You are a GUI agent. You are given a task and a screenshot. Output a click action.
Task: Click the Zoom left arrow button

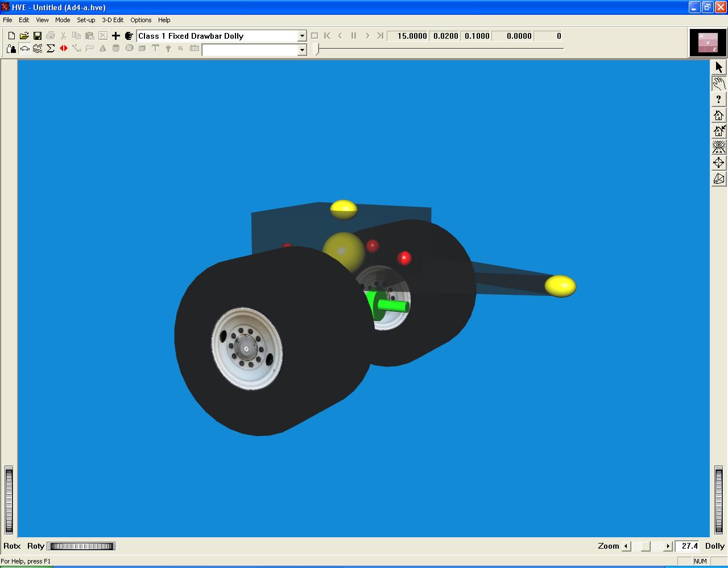coord(626,546)
